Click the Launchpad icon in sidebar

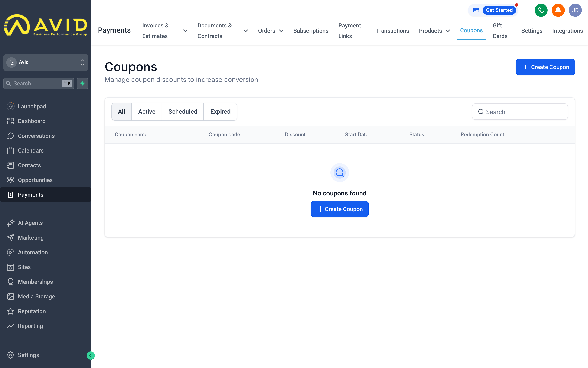click(x=10, y=106)
